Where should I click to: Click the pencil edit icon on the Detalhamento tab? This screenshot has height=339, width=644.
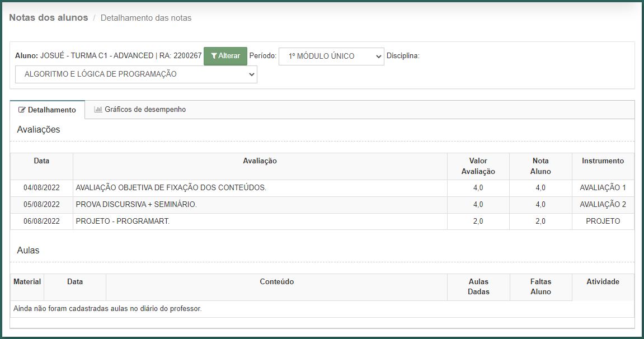pos(22,110)
